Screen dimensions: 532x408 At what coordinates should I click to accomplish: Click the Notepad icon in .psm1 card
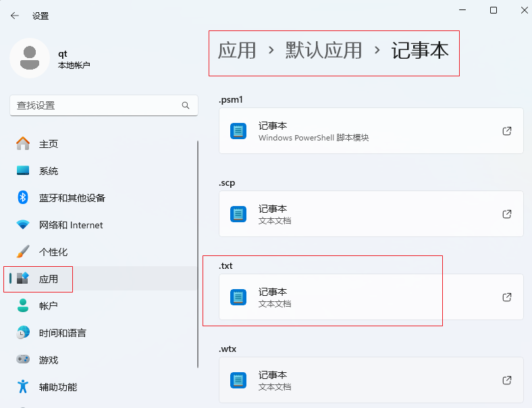pos(238,131)
